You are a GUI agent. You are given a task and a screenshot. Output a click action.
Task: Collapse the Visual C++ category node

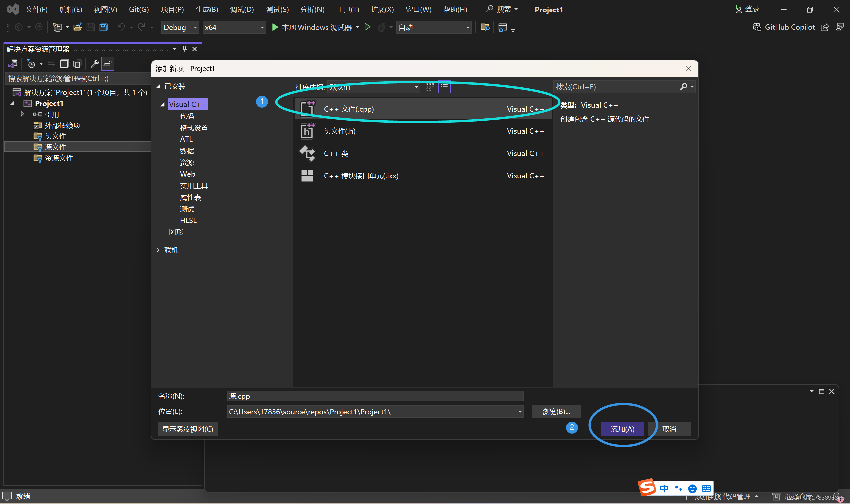tap(163, 105)
